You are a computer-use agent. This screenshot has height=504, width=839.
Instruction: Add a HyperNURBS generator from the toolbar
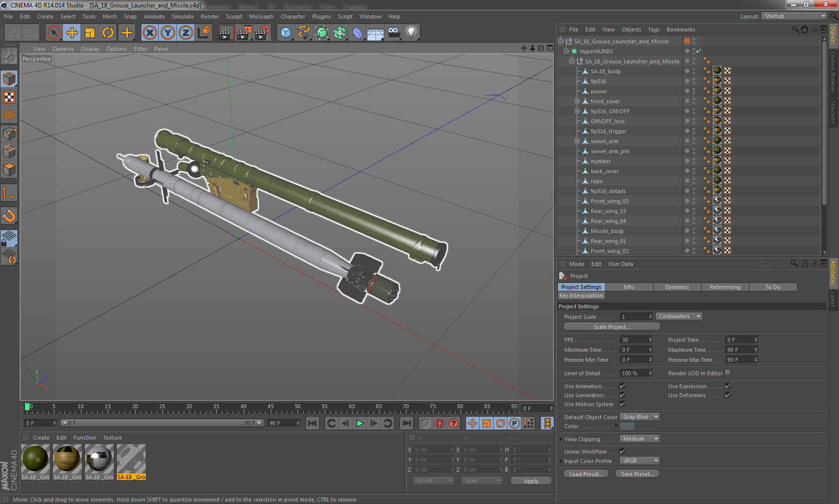pos(322,33)
